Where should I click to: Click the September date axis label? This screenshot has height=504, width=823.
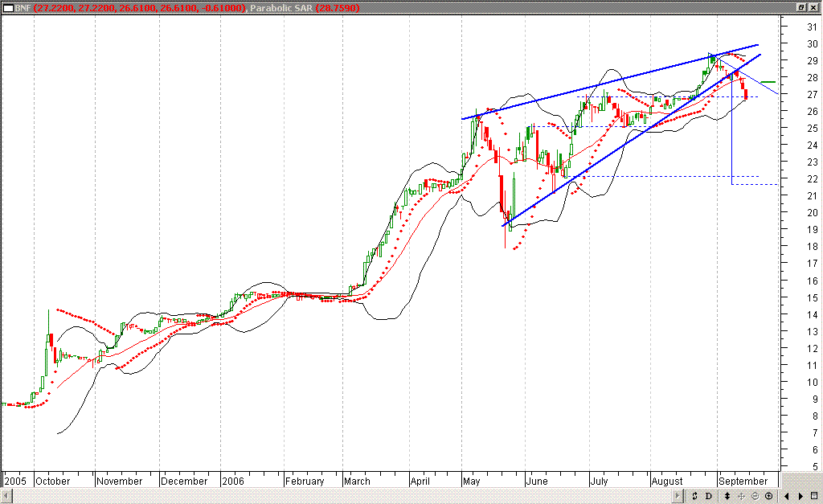tap(743, 481)
